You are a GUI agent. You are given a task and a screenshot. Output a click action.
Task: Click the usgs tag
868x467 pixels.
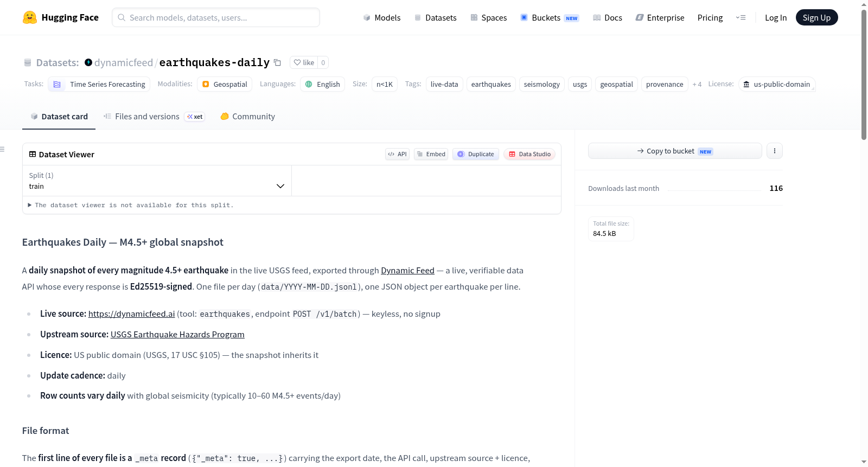(580, 84)
